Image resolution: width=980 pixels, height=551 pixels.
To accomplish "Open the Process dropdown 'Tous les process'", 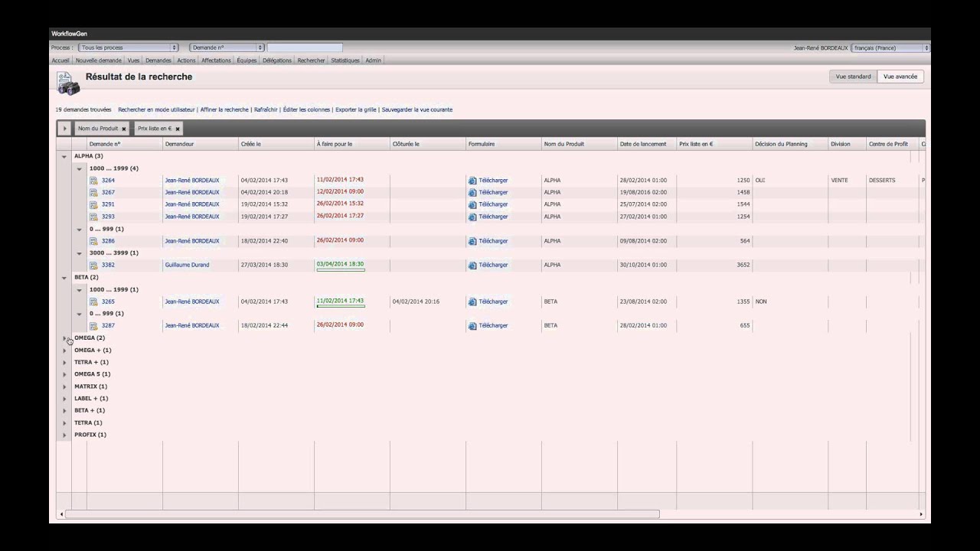I will point(129,47).
